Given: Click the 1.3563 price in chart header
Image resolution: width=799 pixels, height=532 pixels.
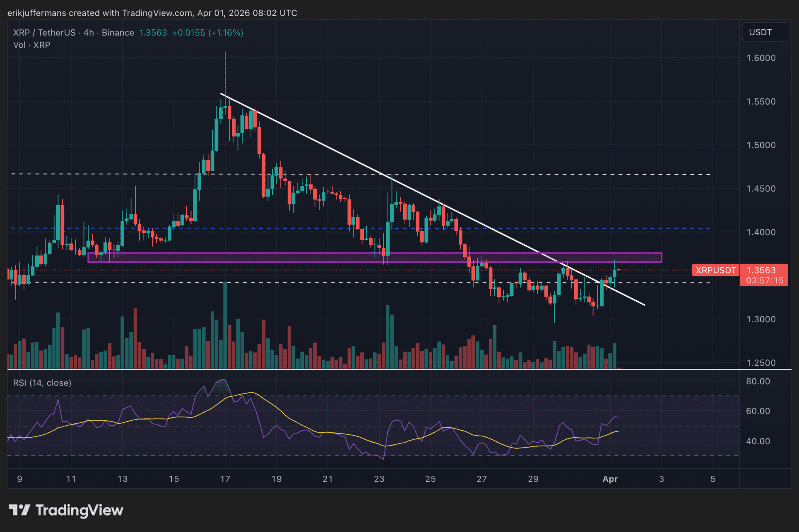Looking at the screenshot, I should [x=153, y=33].
